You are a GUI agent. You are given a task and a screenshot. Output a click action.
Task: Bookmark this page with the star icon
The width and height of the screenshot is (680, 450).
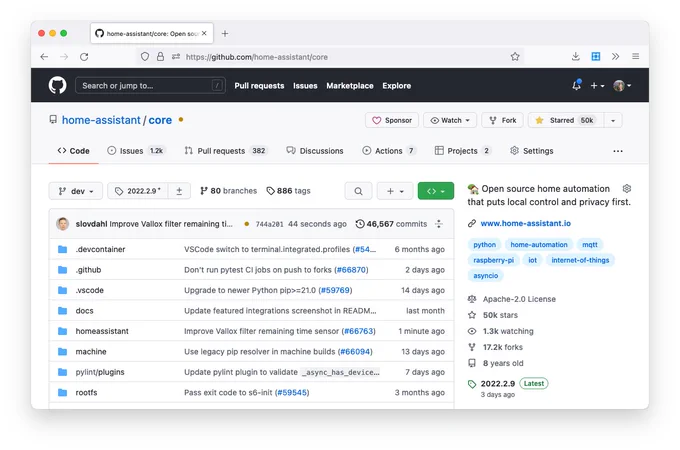[x=515, y=57]
